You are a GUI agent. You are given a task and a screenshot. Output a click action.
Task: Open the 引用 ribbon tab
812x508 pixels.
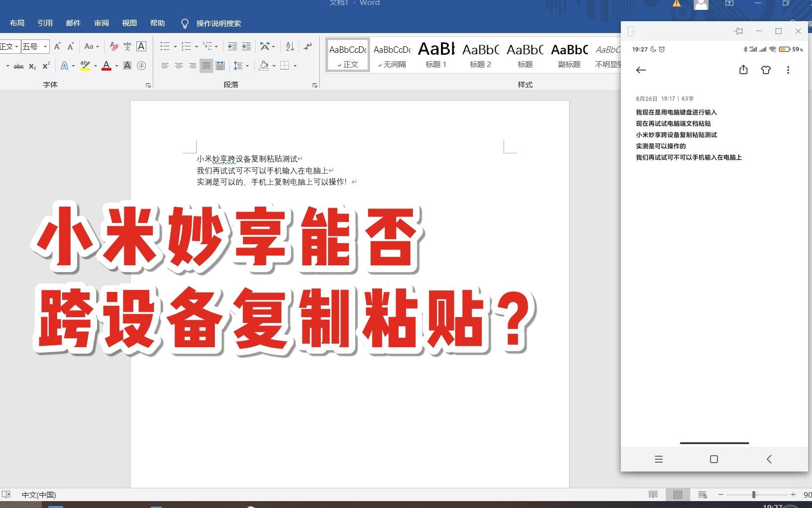click(x=45, y=23)
